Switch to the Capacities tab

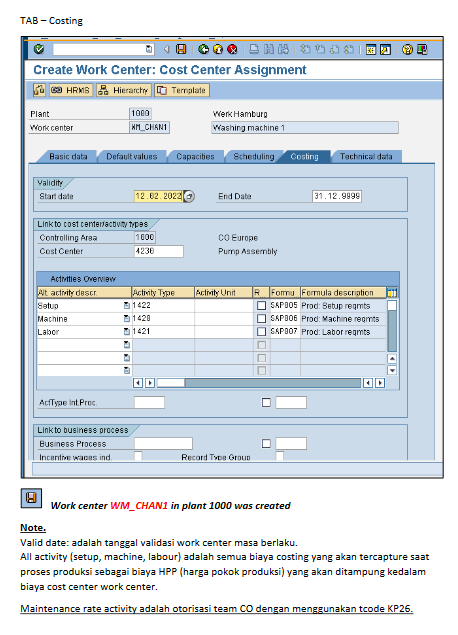coord(195,156)
